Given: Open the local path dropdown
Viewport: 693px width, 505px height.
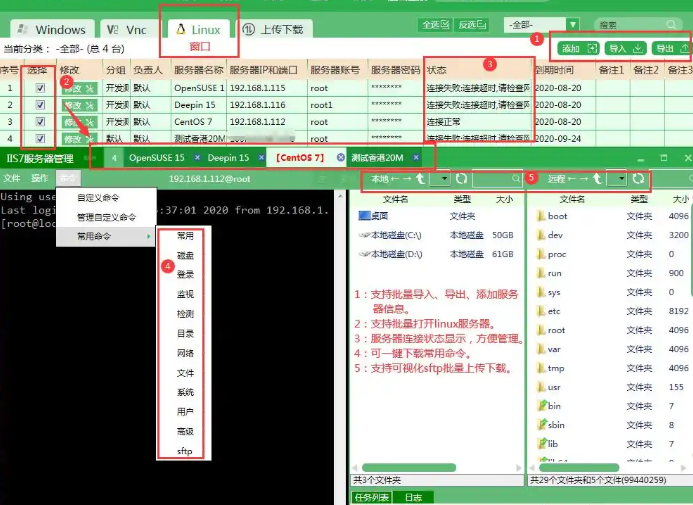Looking at the screenshot, I should [444, 178].
